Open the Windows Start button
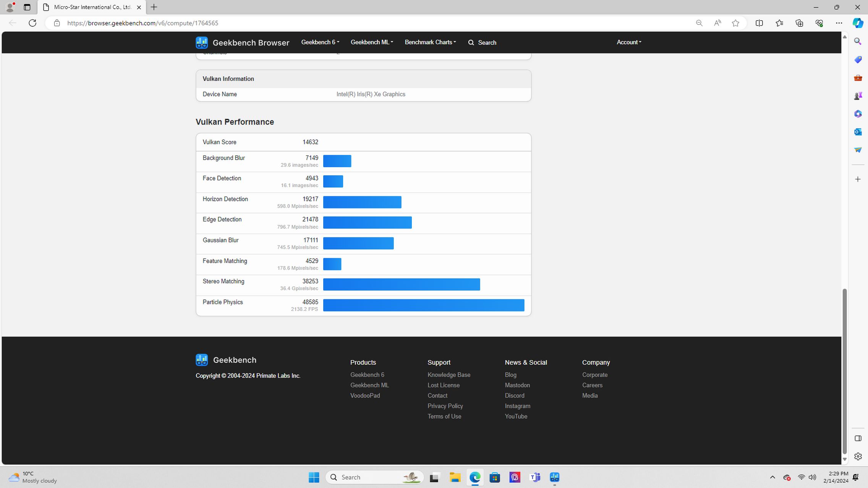868x488 pixels. (314, 477)
